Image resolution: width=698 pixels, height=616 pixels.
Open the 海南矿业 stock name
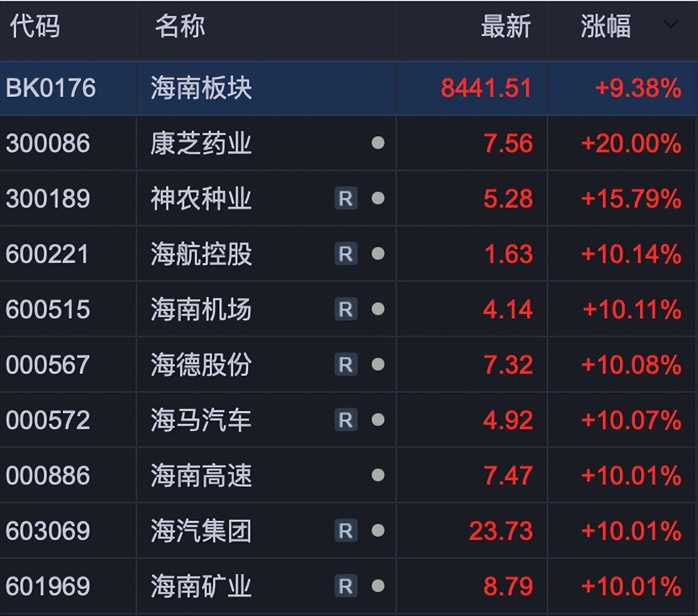click(x=201, y=586)
